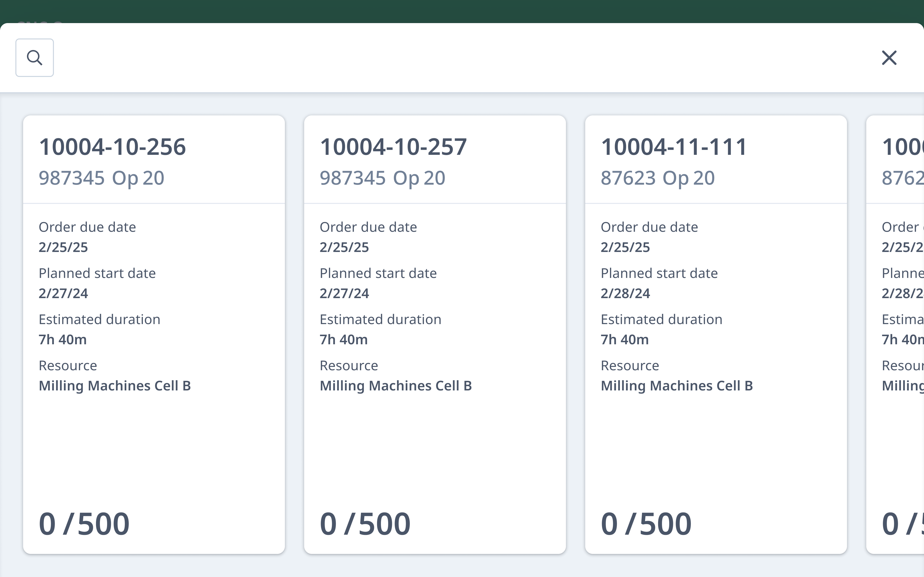The width and height of the screenshot is (924, 577).
Task: Close the search overlay with the X
Action: point(889,58)
